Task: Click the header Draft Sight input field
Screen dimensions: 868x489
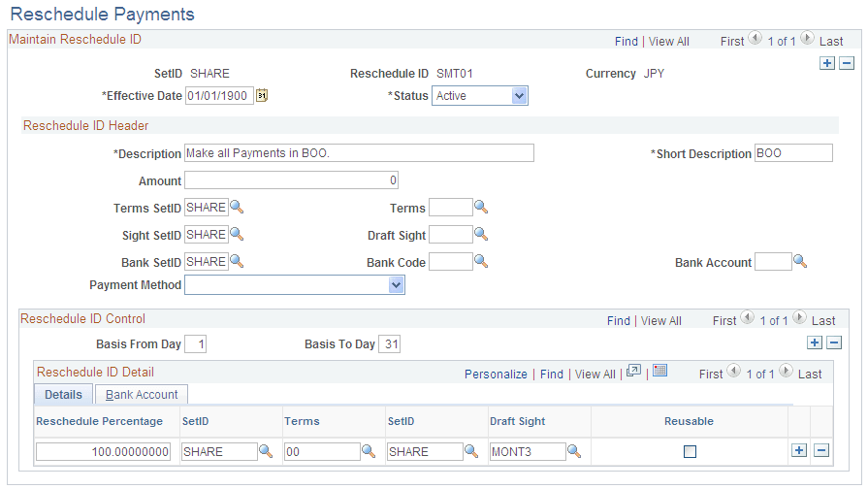Action: pyautogui.click(x=451, y=234)
